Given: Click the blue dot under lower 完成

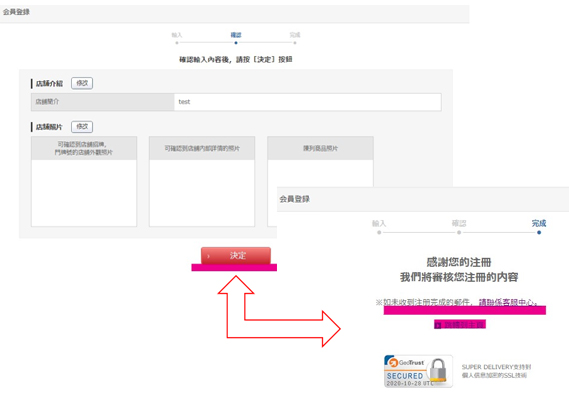Looking at the screenshot, I should pos(539,232).
